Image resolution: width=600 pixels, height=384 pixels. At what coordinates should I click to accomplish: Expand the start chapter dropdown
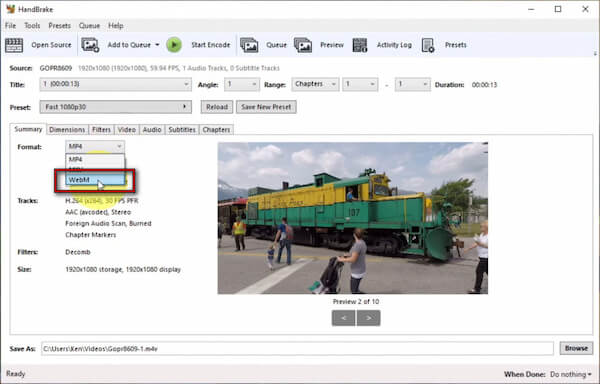pyautogui.click(x=360, y=84)
